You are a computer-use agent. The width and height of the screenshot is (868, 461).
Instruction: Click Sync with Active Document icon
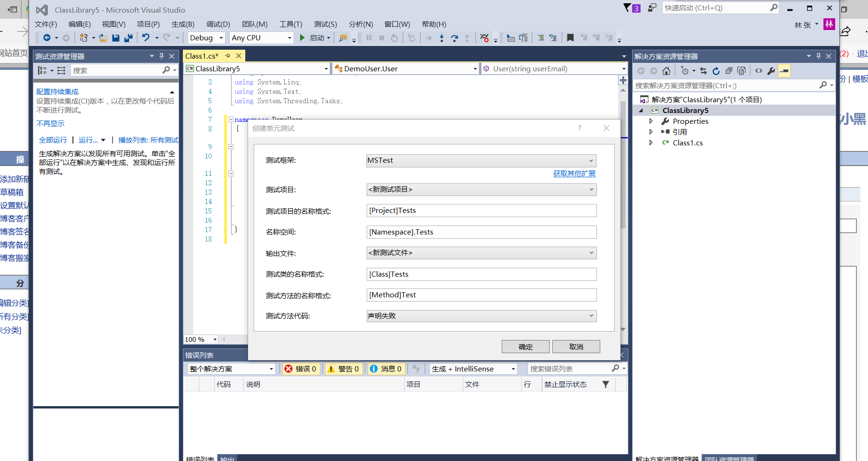coord(703,71)
